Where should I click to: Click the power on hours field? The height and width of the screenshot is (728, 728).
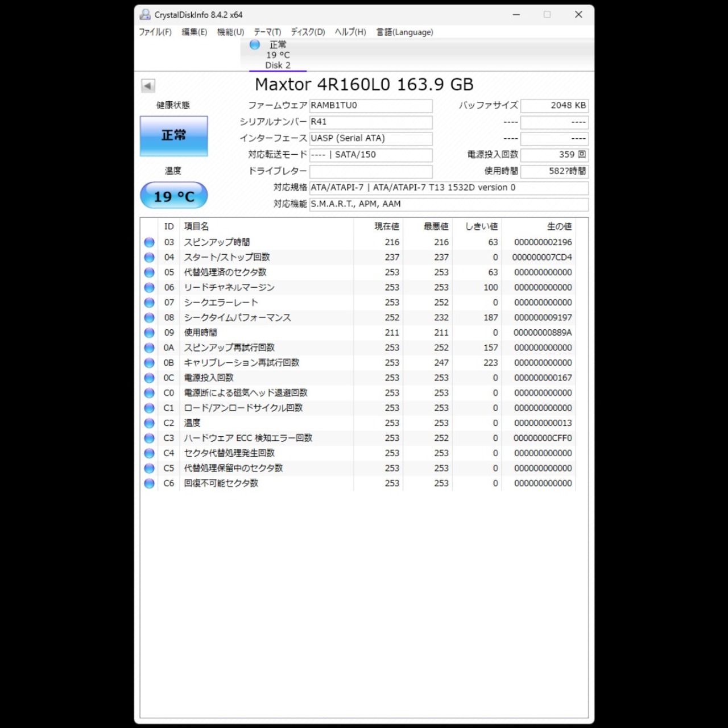(x=555, y=172)
